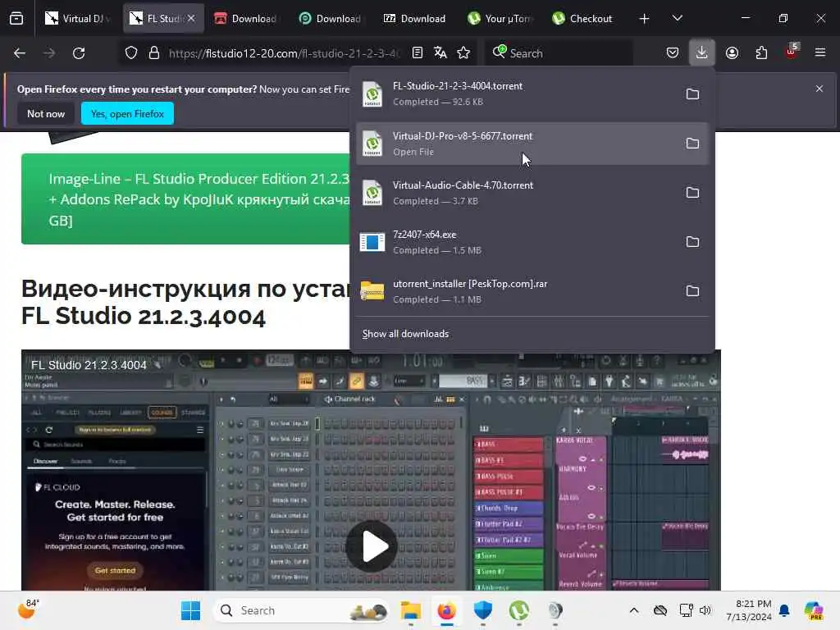Open File Explorer from the taskbar
This screenshot has height=630, width=840.
click(411, 610)
